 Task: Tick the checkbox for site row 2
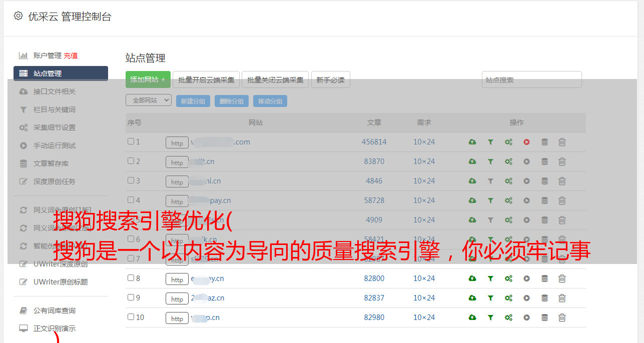point(131,161)
